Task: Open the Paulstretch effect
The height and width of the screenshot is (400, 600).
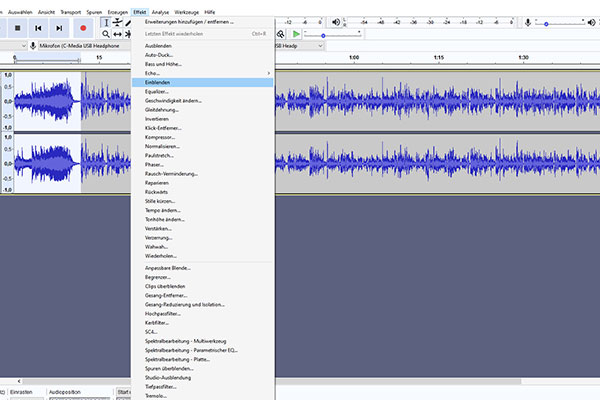Action: coord(202,156)
